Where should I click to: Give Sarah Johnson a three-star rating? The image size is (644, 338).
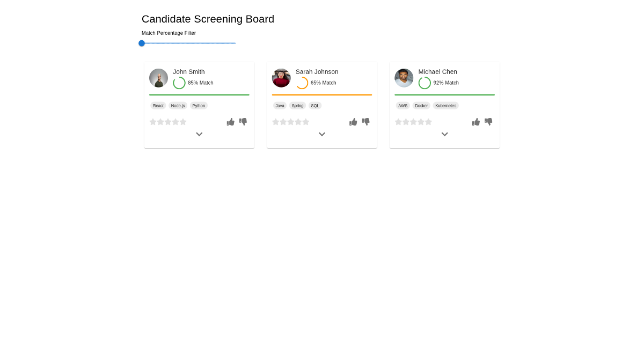click(291, 122)
